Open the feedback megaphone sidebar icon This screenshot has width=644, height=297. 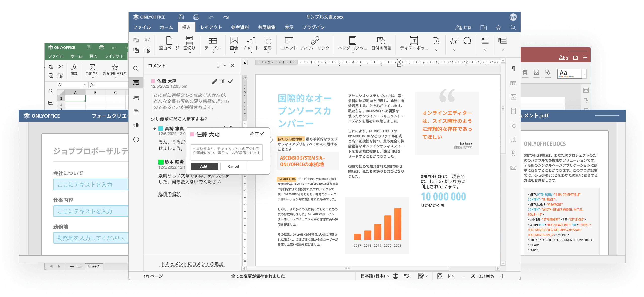pos(136,125)
